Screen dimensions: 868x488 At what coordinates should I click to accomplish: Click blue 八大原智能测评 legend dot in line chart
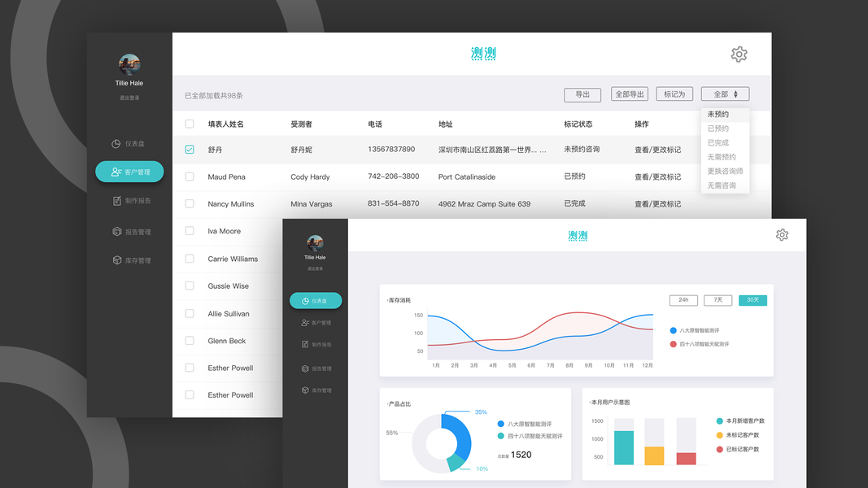pos(673,330)
